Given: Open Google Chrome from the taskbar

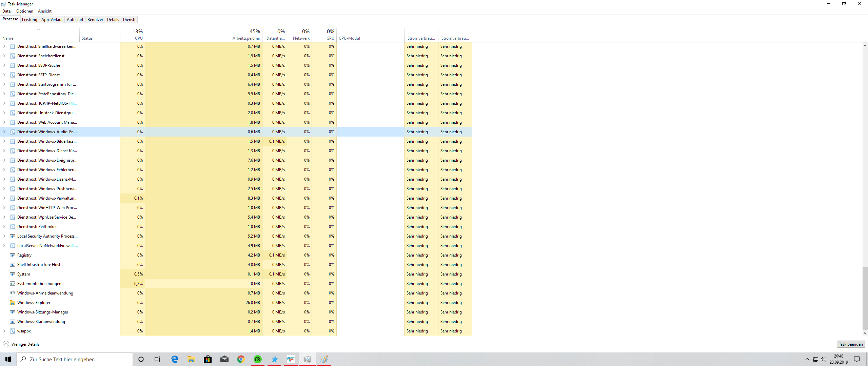Looking at the screenshot, I should [241, 359].
